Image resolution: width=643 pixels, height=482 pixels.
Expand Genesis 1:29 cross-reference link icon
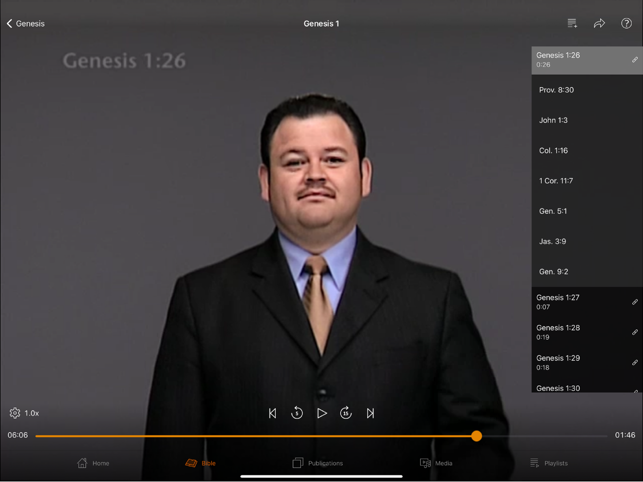[x=634, y=363]
